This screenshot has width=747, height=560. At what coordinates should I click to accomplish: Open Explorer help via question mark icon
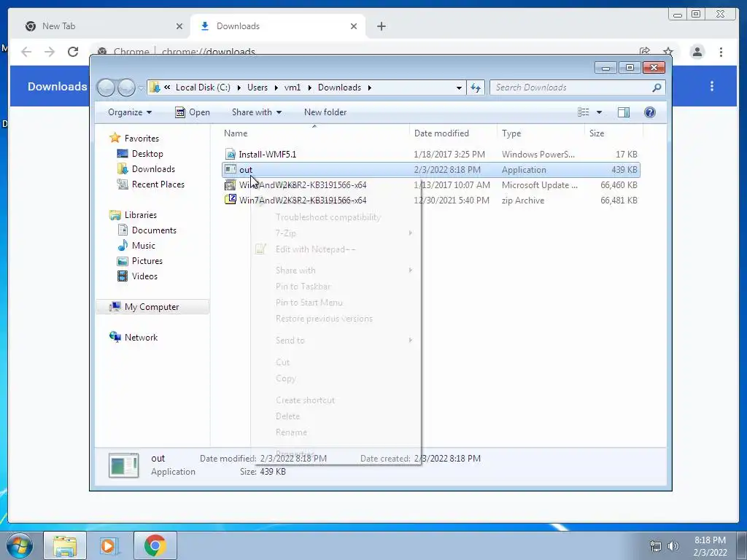(x=650, y=112)
